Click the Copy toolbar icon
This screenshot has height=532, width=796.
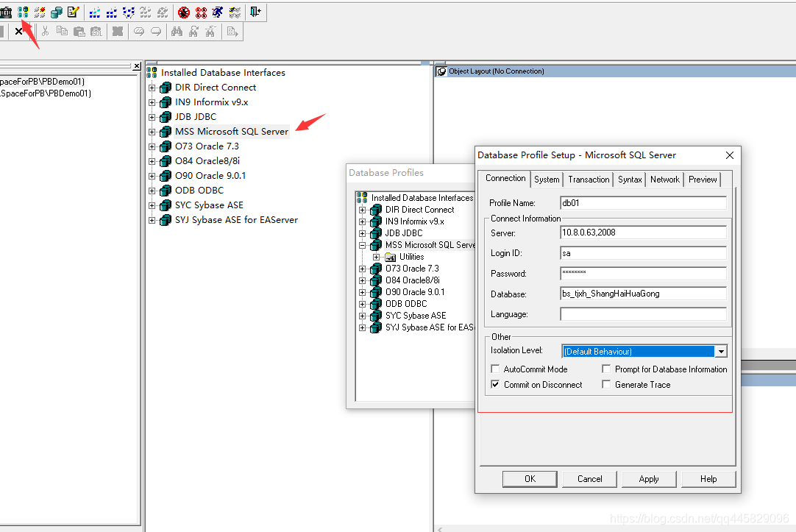pos(62,32)
